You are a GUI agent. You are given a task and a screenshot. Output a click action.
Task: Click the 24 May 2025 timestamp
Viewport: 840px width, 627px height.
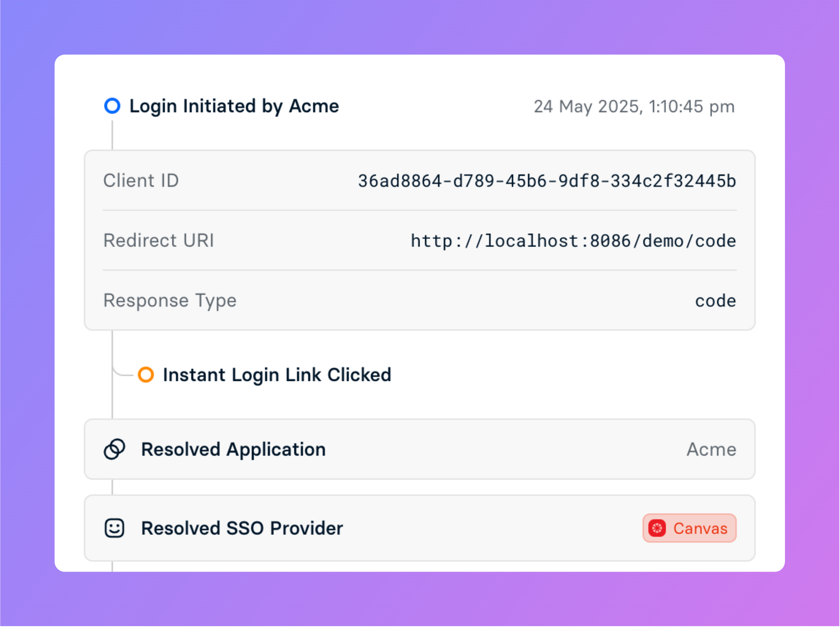point(634,107)
